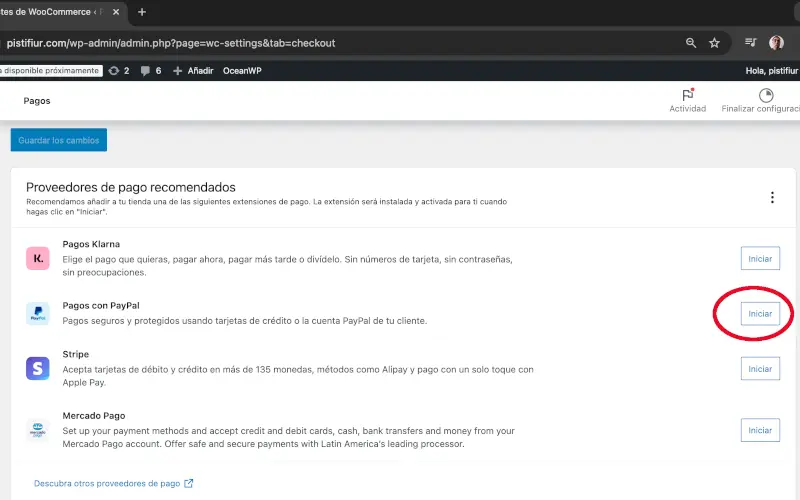Click the Stripe title text
800x500 pixels.
pos(76,354)
